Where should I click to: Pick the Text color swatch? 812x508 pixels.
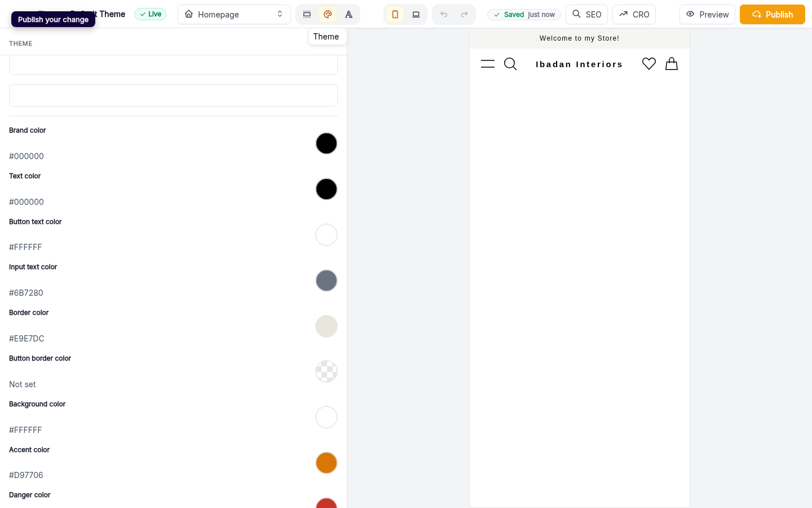coord(326,189)
